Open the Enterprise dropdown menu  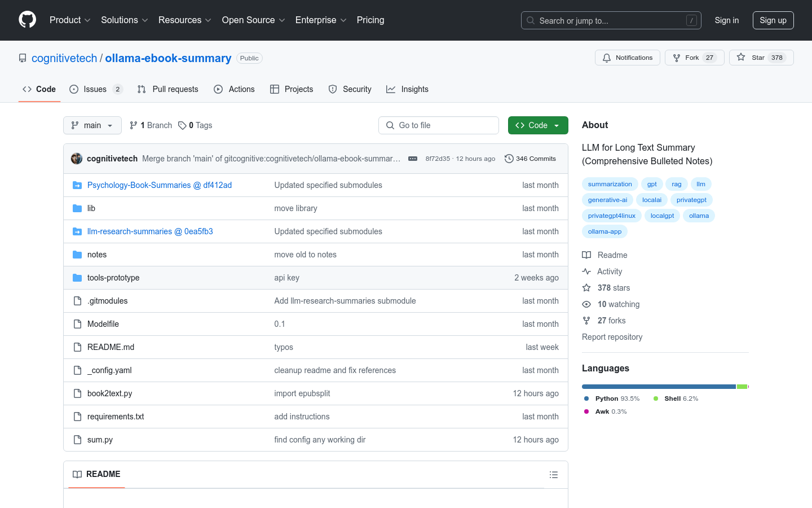321,20
